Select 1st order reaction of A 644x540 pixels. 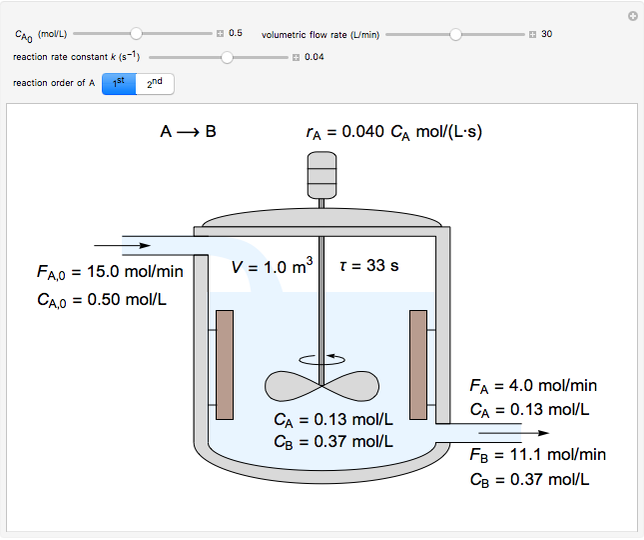coord(119,84)
